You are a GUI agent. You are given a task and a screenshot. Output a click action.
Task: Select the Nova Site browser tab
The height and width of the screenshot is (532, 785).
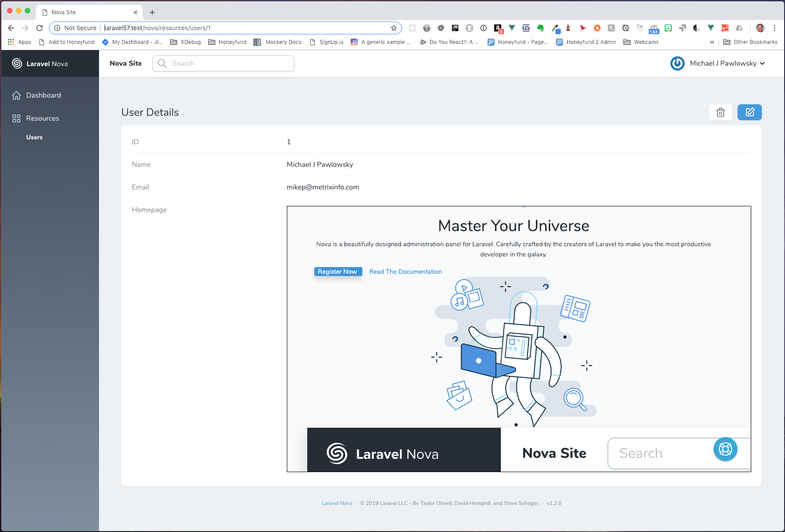coord(89,12)
